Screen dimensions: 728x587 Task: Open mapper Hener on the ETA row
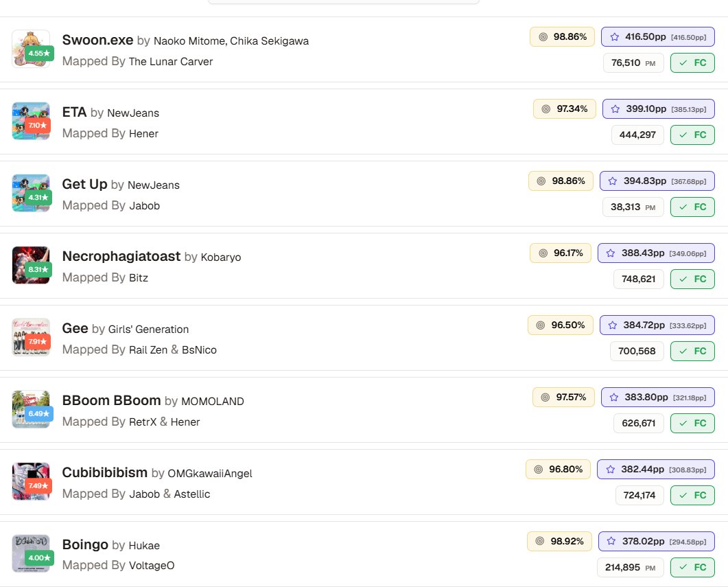point(143,134)
